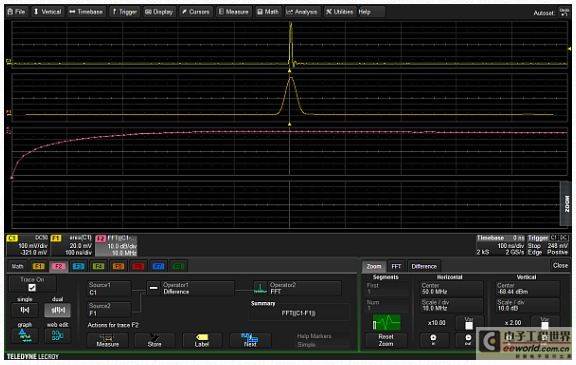Click the Measure action for trace F2
The image size is (576, 365).
108,340
